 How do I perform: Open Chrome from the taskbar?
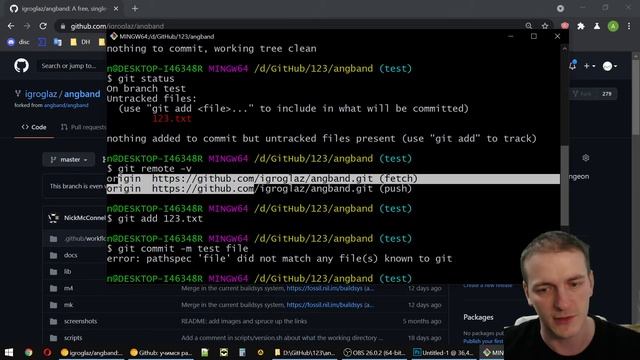point(28,352)
